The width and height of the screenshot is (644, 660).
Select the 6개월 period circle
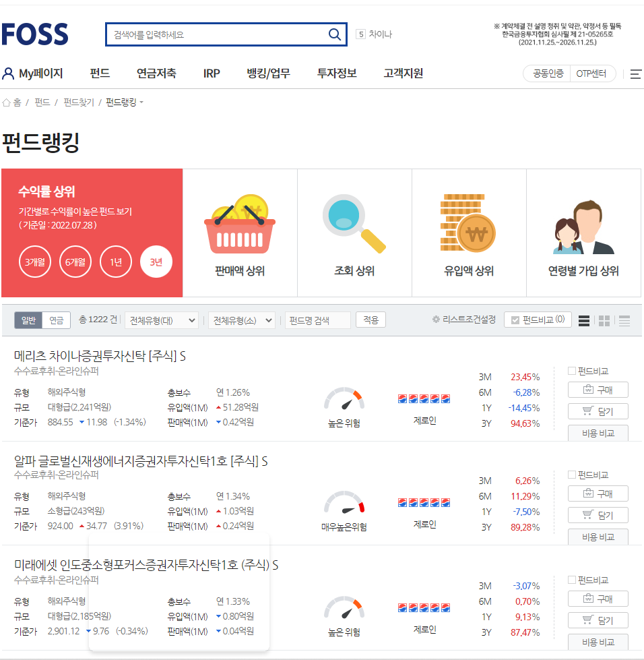75,262
